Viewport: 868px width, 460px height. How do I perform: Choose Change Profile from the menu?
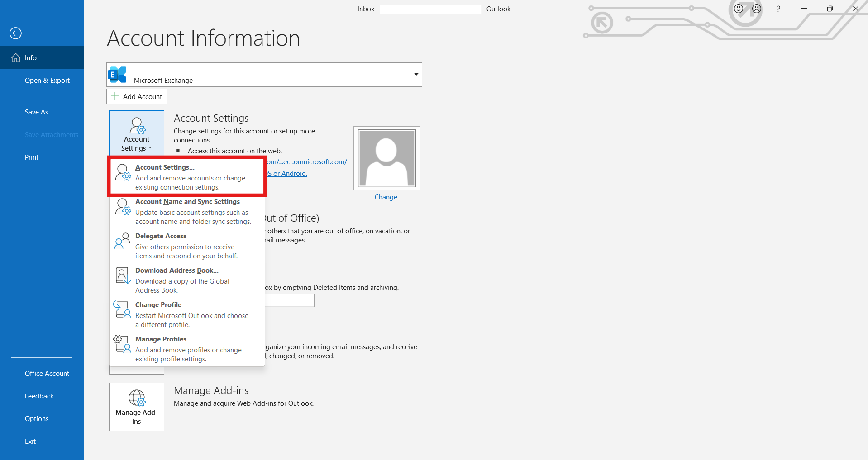coord(187,314)
